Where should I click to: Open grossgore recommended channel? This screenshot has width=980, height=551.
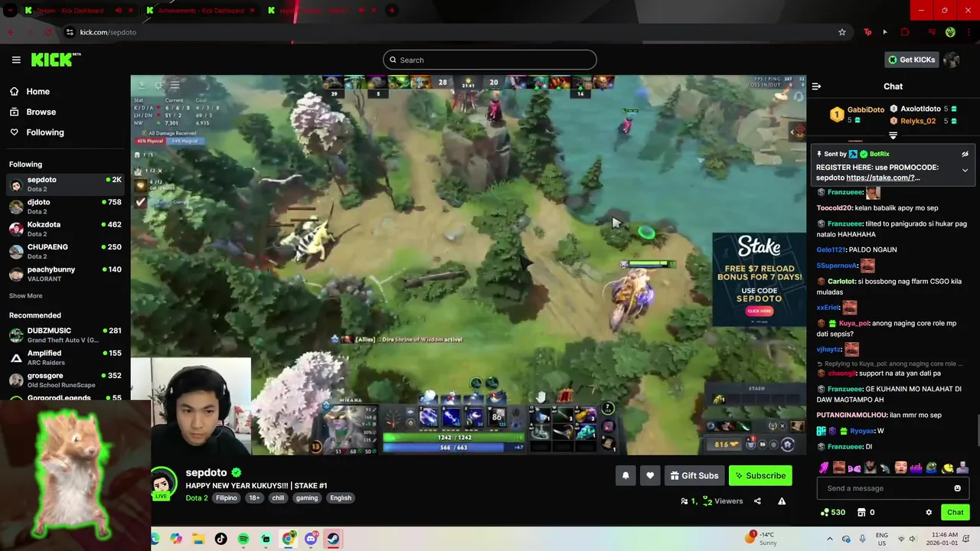(65, 380)
